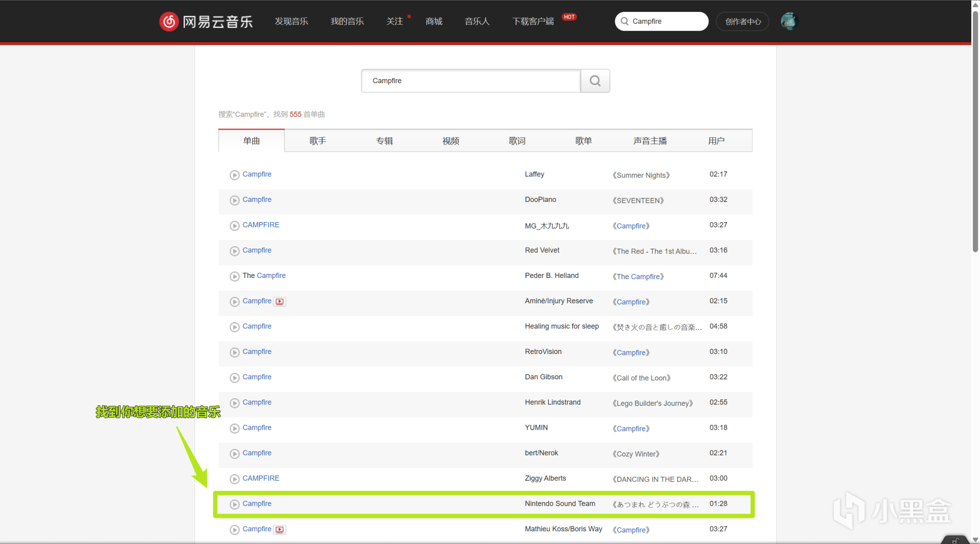Open 下载客户端 in top navigation
Viewport: 980px width, 544px height.
pyautogui.click(x=533, y=21)
